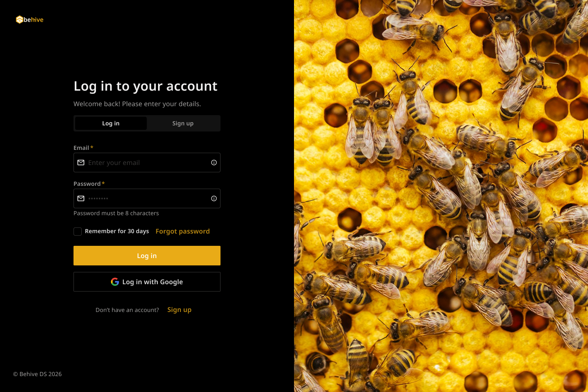Select the Google logo icon
This screenshot has height=392, width=588.
[x=115, y=282]
